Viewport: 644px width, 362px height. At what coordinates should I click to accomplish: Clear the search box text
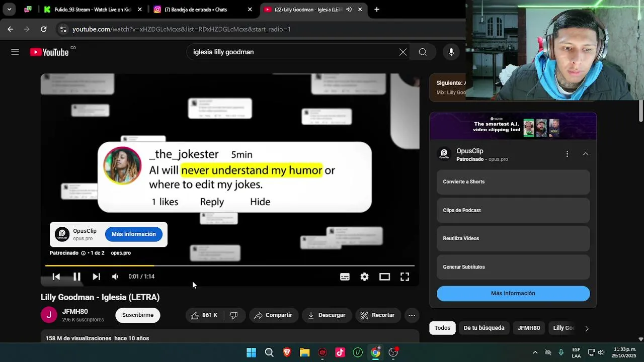click(x=403, y=52)
